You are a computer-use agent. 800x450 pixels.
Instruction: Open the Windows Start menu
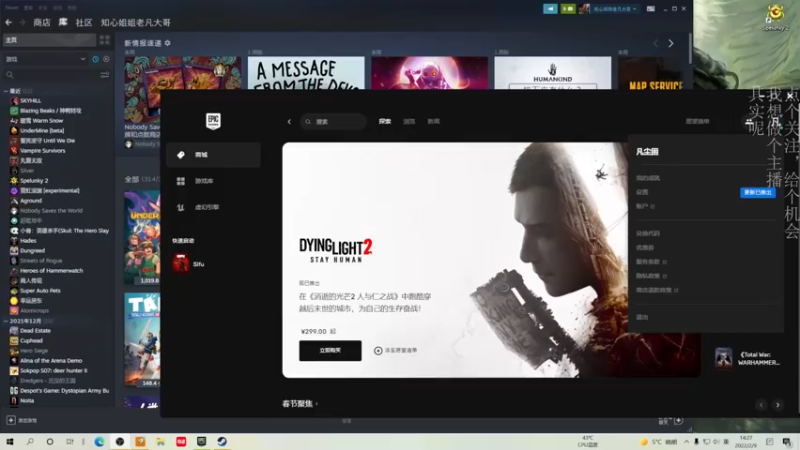coord(10,442)
